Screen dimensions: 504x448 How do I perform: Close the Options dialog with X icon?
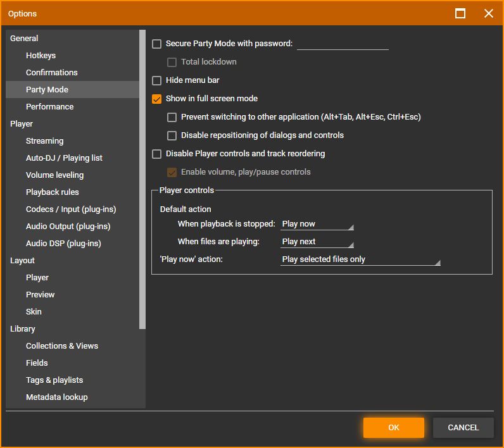[488, 13]
